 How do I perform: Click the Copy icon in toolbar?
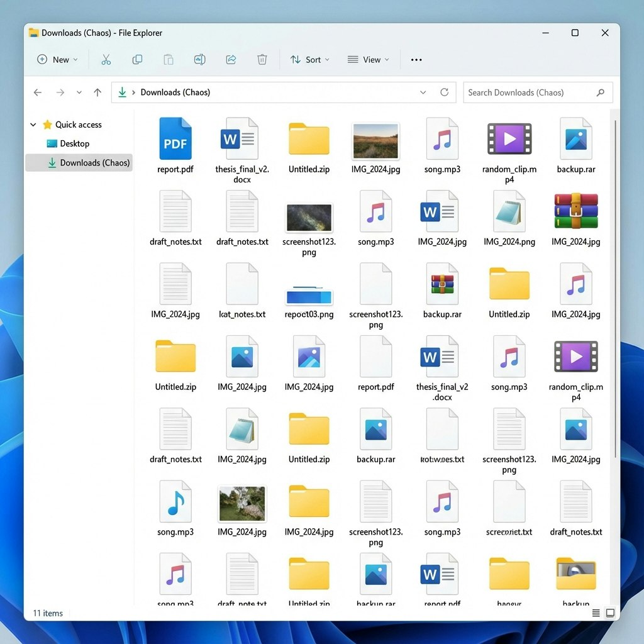[137, 60]
